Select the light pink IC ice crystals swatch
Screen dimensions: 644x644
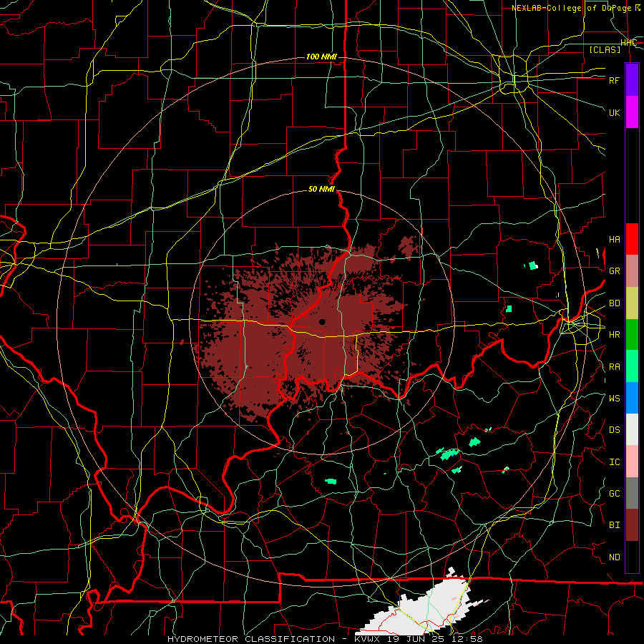632,462
